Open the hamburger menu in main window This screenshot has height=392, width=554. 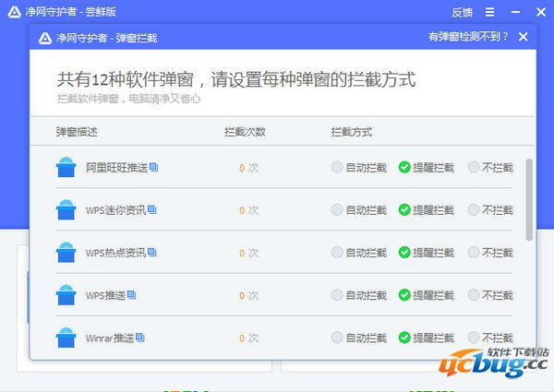coord(489,12)
